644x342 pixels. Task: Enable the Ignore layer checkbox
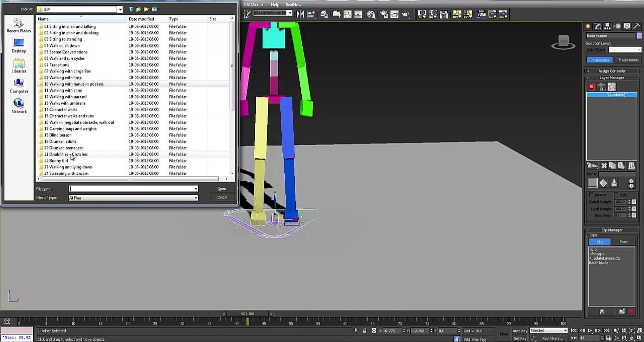591,195
